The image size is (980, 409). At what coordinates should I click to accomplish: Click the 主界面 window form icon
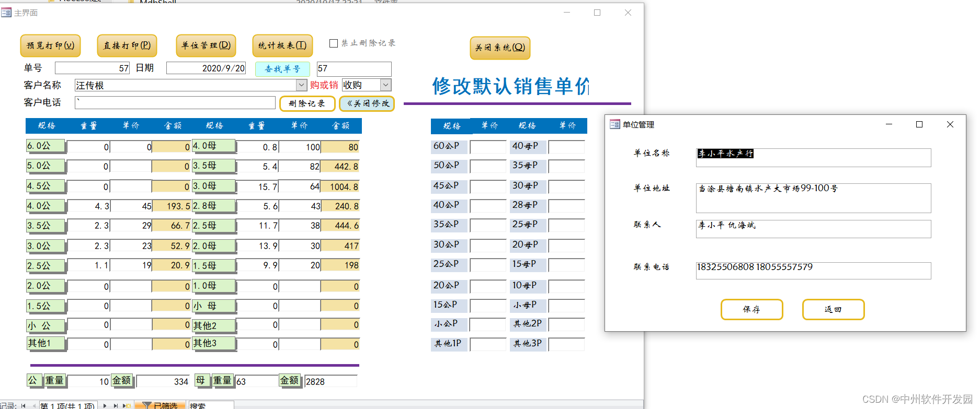(6, 13)
